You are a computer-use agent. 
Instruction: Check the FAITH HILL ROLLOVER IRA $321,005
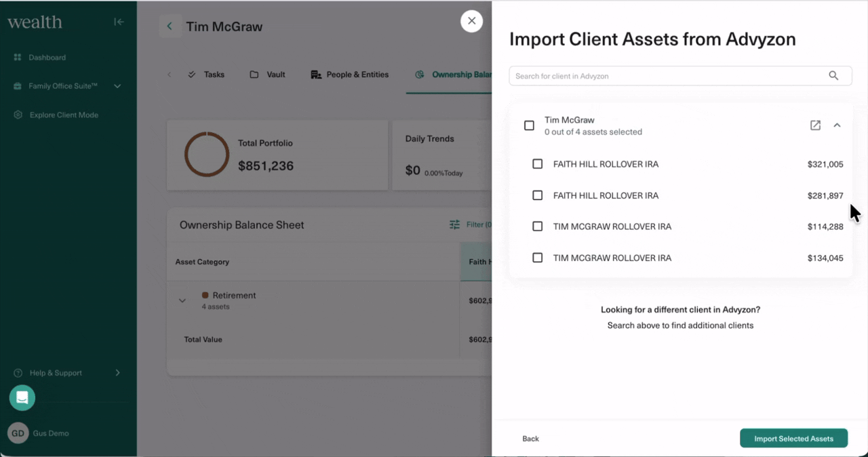537,164
